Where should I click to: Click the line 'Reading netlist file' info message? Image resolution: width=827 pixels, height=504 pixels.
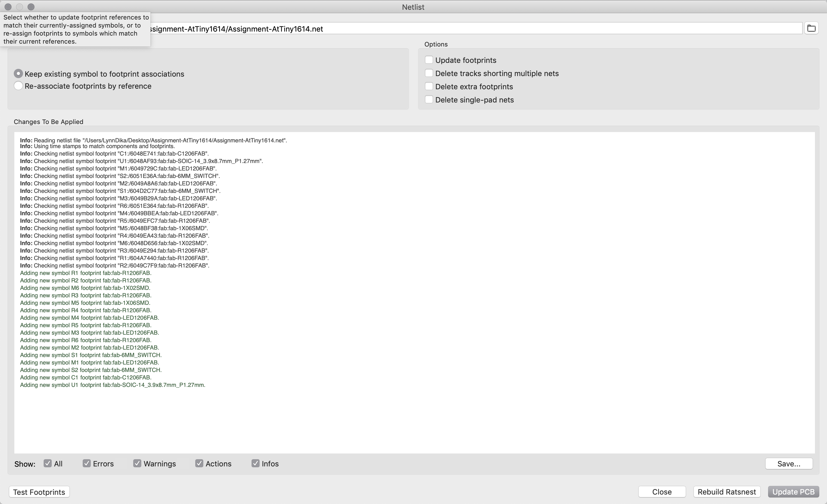[x=153, y=140]
